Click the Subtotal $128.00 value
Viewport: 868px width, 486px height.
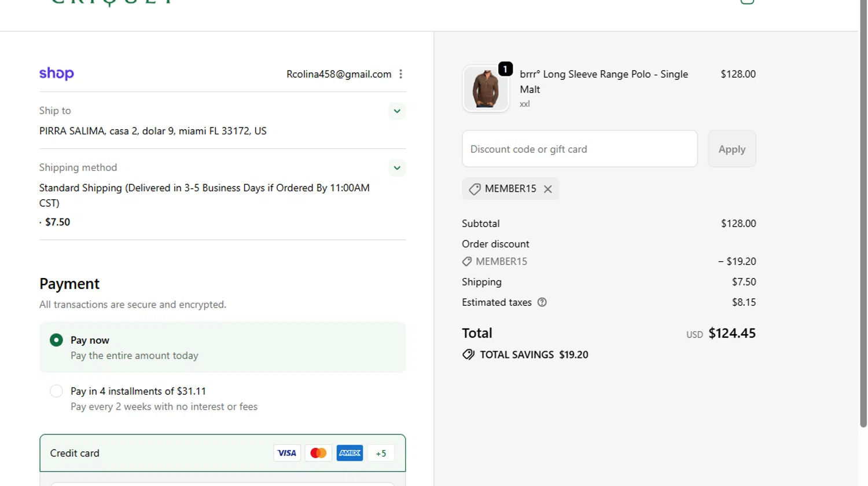[738, 224]
